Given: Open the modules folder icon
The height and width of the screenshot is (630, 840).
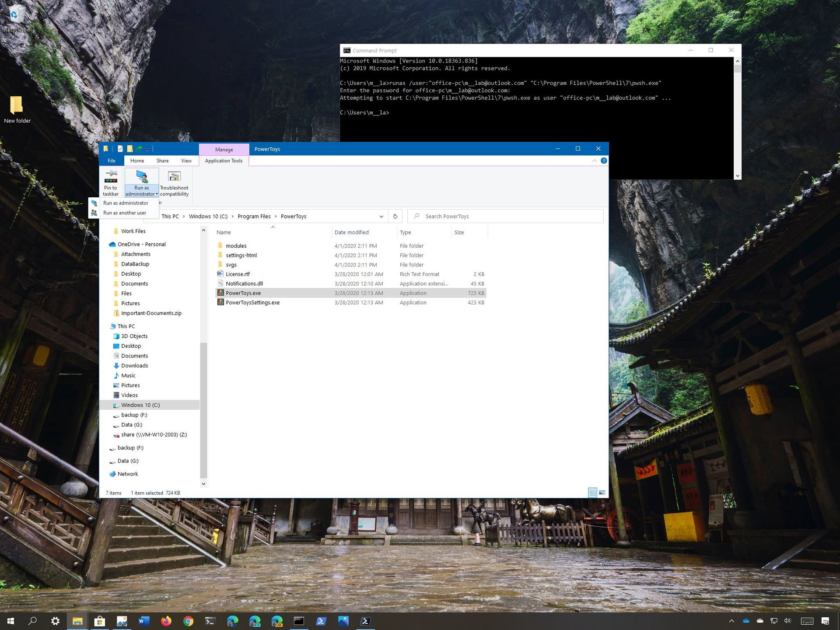Looking at the screenshot, I should 220,245.
